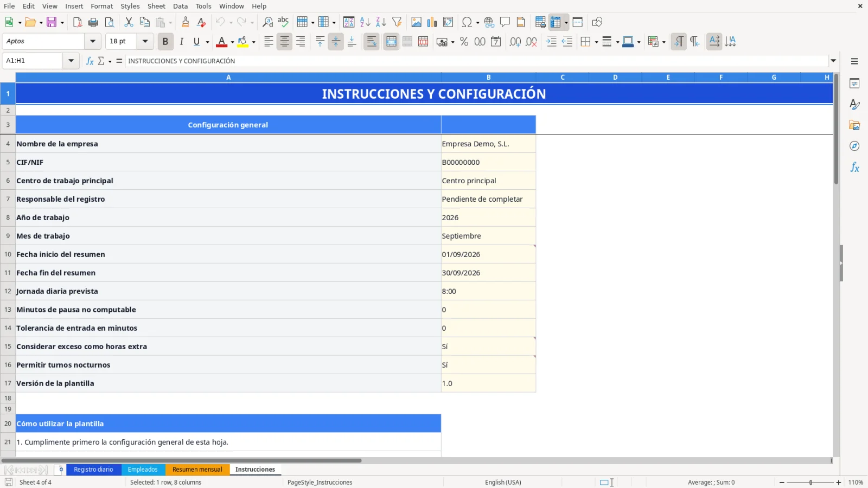The image size is (868, 488).
Task: Click the zoom out minus button
Action: pyautogui.click(x=782, y=483)
